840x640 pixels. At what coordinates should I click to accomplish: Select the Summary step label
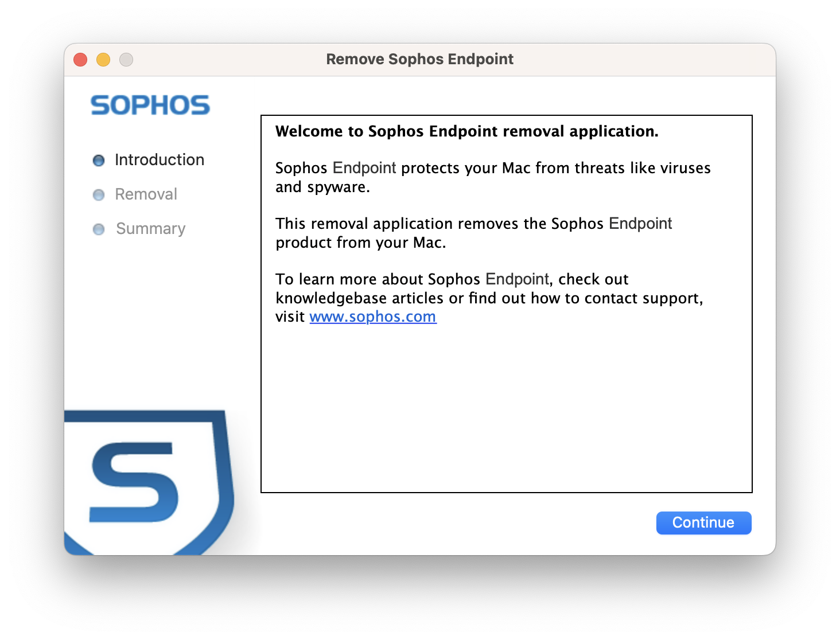pyautogui.click(x=150, y=228)
